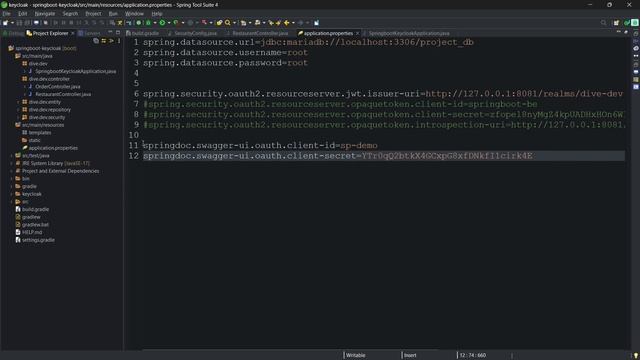Open the Search icon dropdown arrow
The image size is (640, 360).
pos(234,23)
